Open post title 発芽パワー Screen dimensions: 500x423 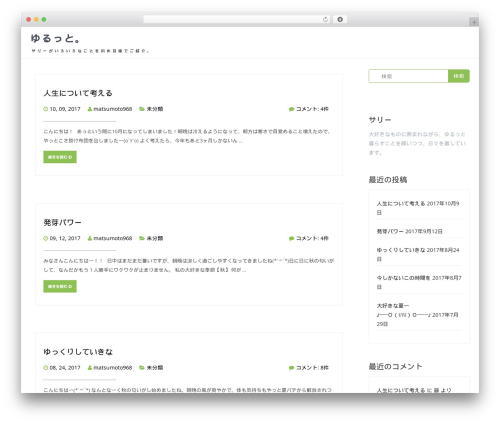coord(62,223)
